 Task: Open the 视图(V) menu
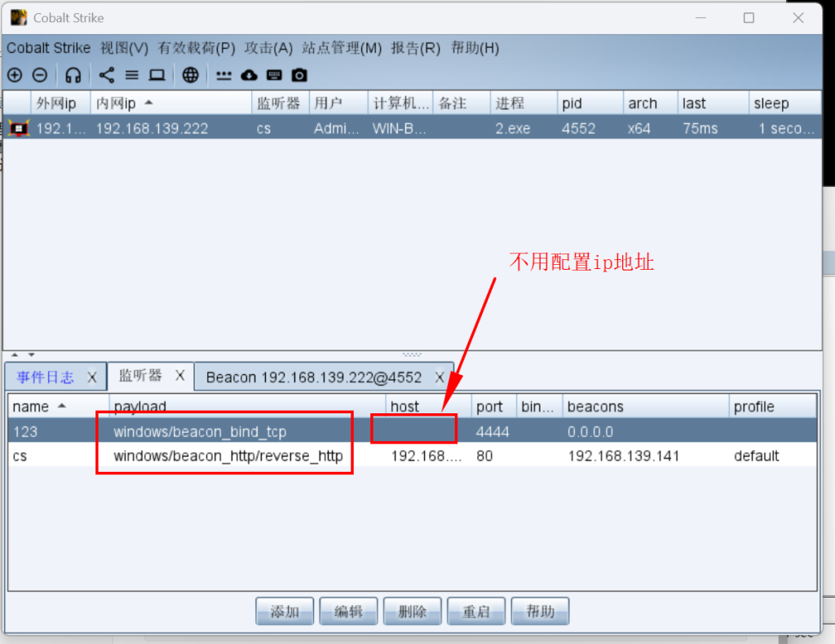pos(124,48)
